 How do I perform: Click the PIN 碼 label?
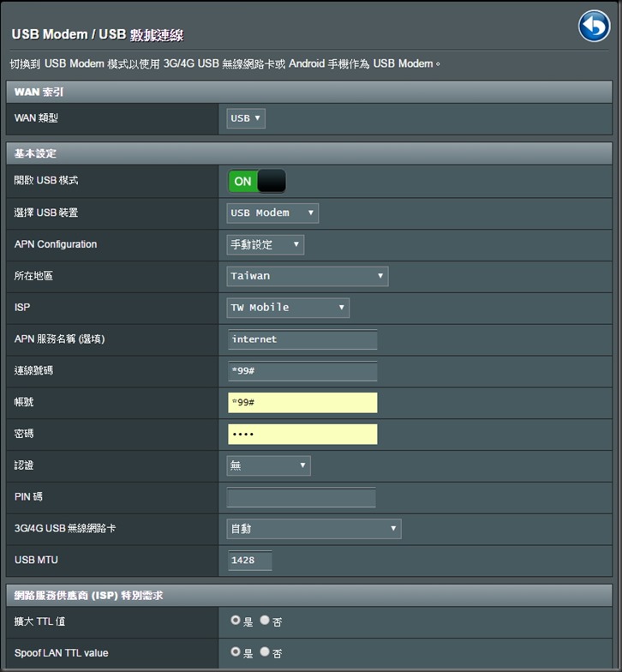(x=28, y=497)
